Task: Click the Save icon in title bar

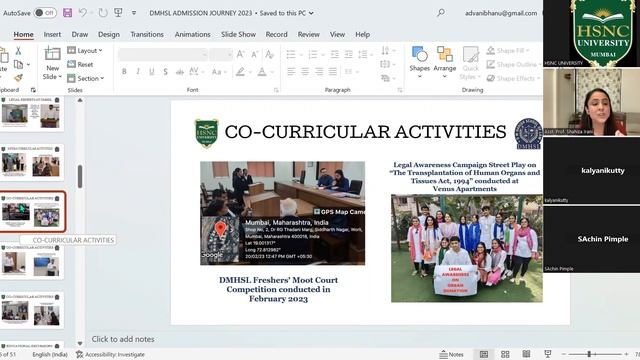Action: pyautogui.click(x=67, y=13)
